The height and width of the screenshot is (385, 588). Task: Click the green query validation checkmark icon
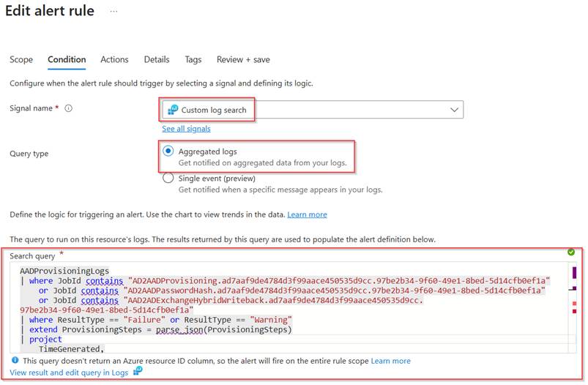coord(570,252)
